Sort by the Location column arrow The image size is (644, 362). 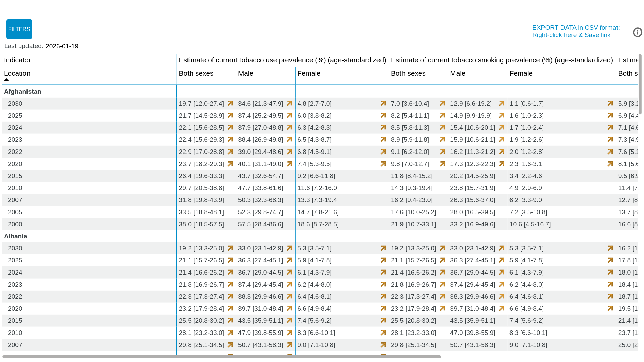click(x=6, y=80)
